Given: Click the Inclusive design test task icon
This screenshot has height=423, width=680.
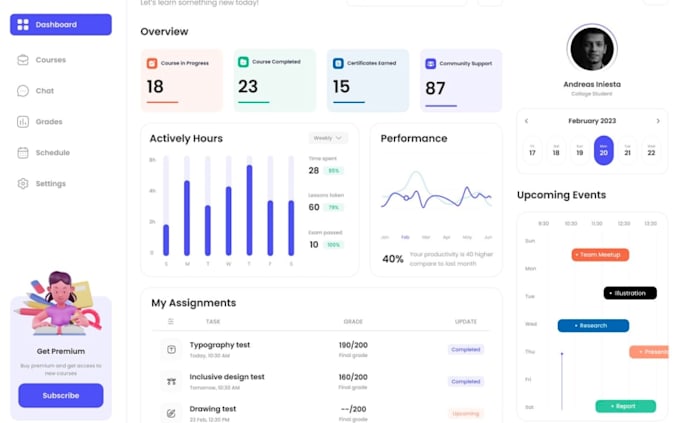Looking at the screenshot, I should click(x=171, y=381).
